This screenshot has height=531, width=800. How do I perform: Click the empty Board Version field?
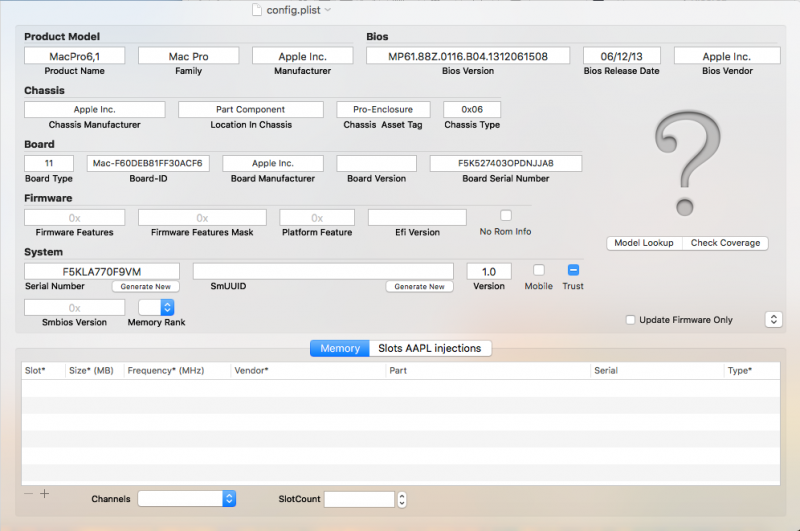pyautogui.click(x=377, y=163)
